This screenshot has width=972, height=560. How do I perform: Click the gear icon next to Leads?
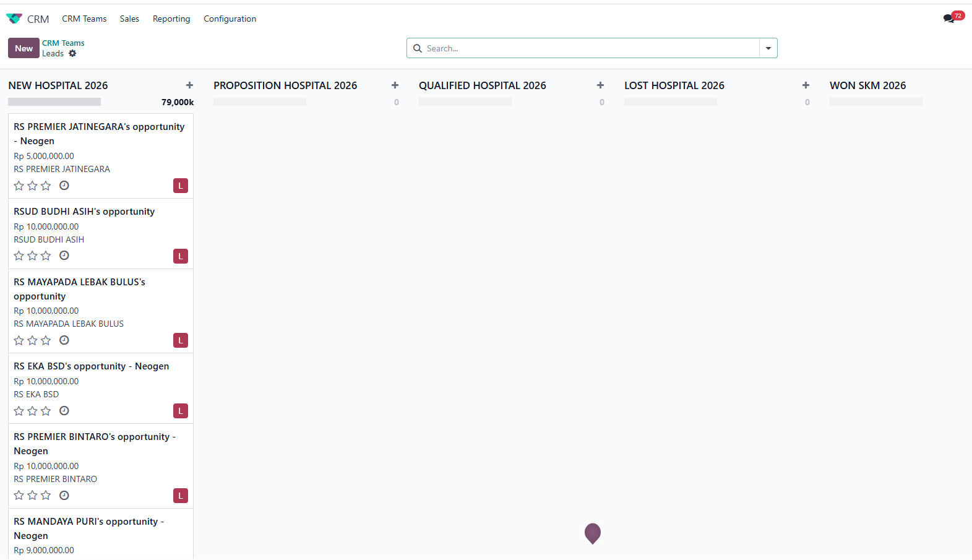pyautogui.click(x=72, y=54)
